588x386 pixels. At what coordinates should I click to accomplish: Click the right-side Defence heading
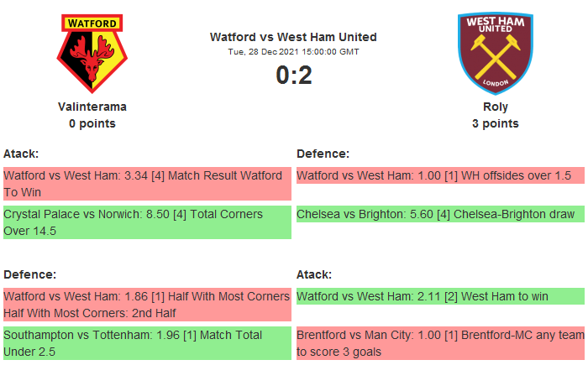323,154
